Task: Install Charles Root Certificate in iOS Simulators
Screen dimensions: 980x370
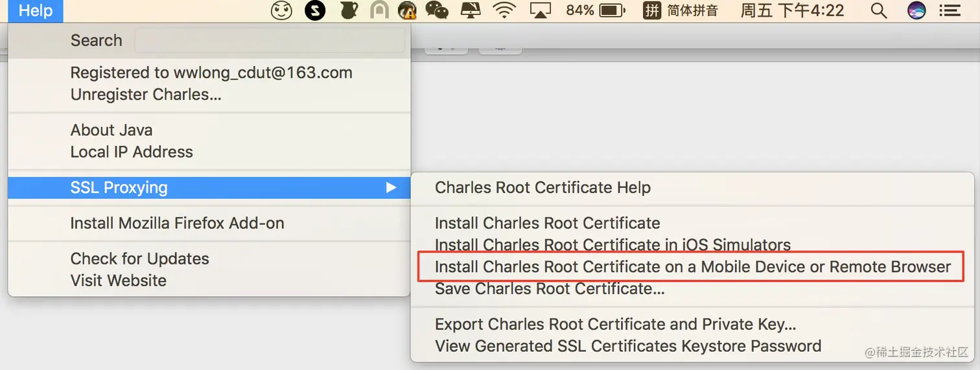Action: point(612,246)
